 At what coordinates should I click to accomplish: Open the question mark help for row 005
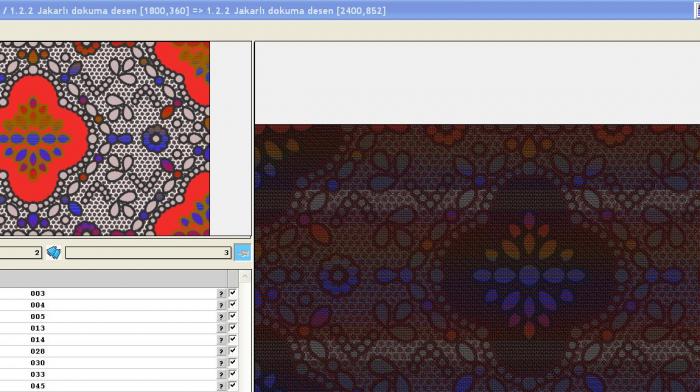point(221,317)
